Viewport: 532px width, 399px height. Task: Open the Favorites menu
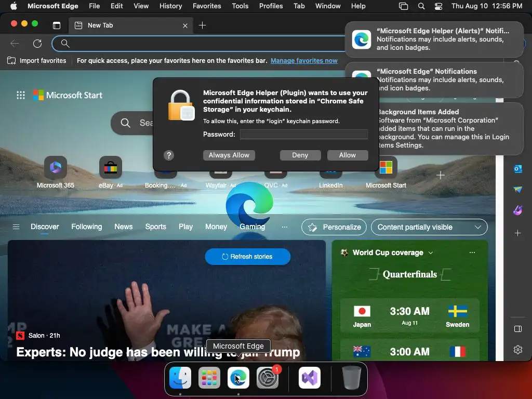click(x=207, y=6)
